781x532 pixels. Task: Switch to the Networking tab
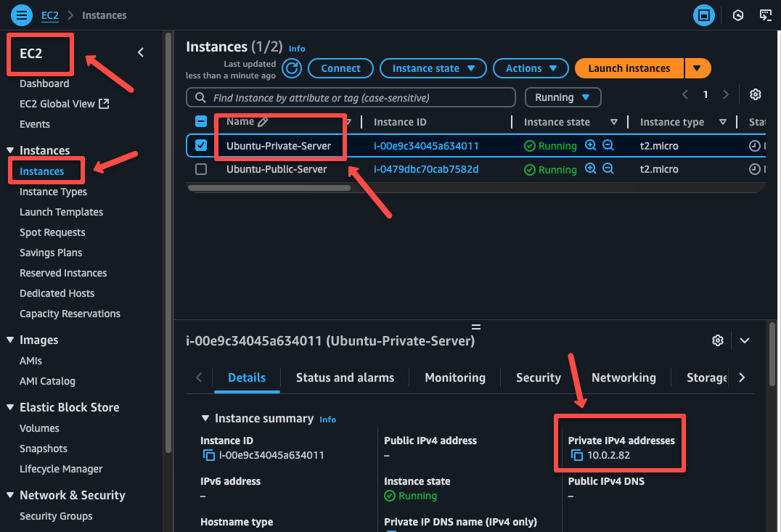[x=623, y=377]
